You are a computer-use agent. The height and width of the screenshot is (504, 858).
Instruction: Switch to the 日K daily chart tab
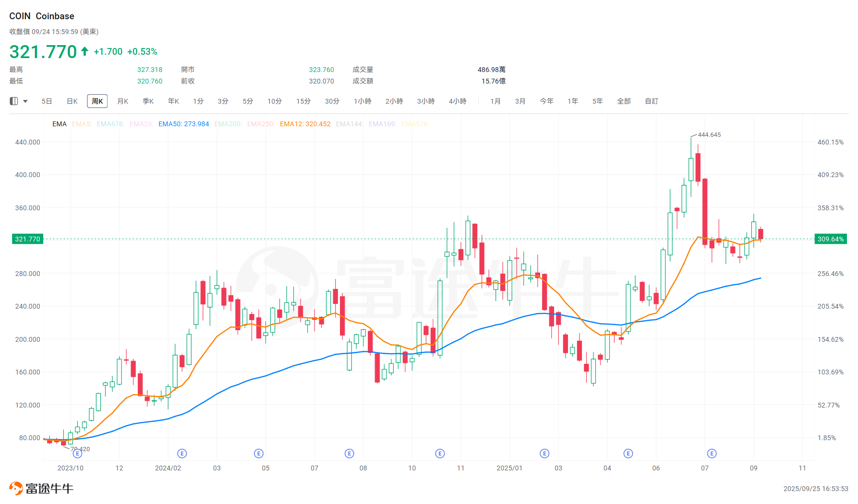(72, 101)
